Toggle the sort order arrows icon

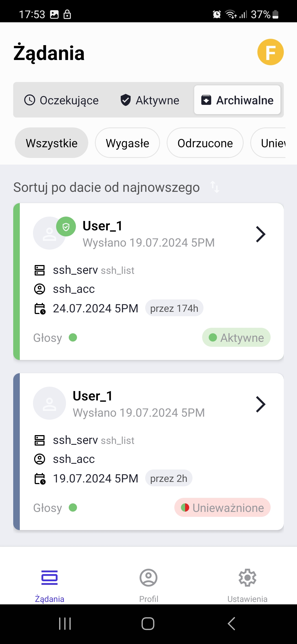(215, 187)
